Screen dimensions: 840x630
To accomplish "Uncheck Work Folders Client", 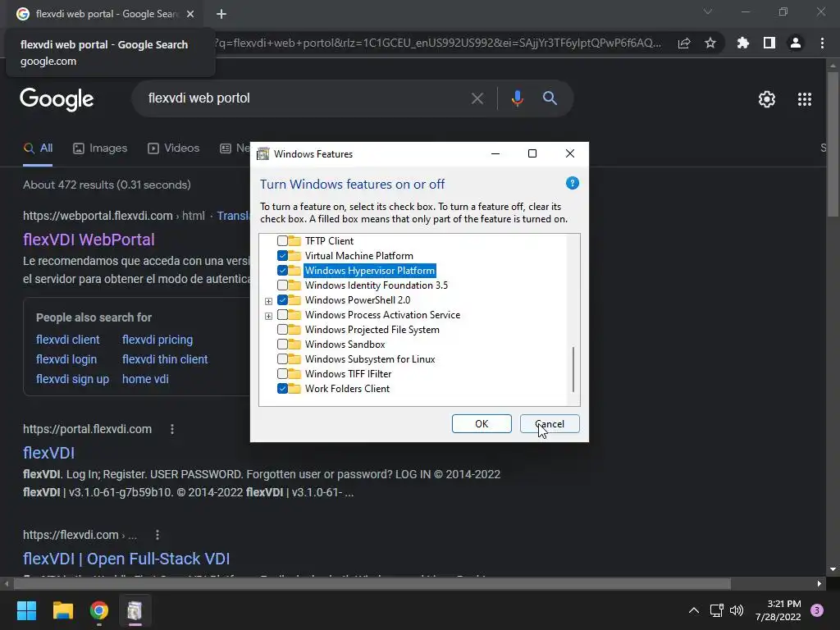I will [282, 388].
